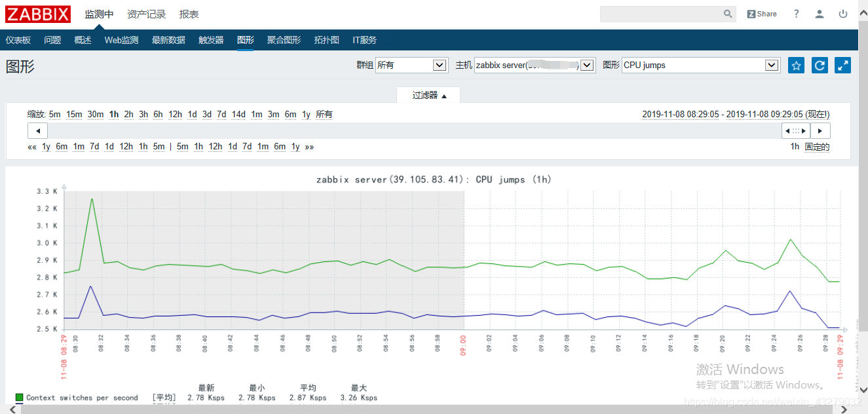This screenshot has width=868, height=414.
Task: Go to the 问题 tab
Action: (x=52, y=40)
